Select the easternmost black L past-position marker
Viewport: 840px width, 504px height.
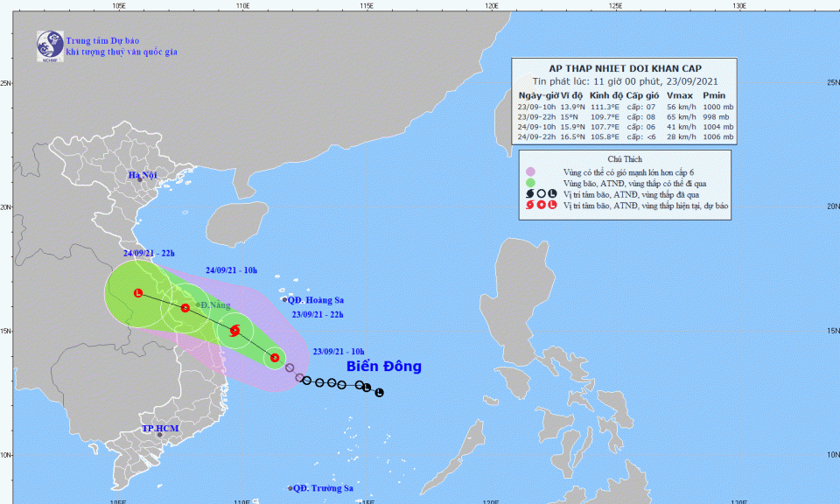point(379,393)
